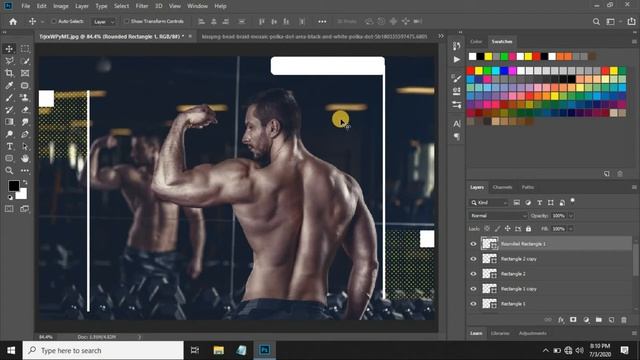Screen dimensions: 640x360
Task: Click the foreground black color swatch
Action: (13, 186)
